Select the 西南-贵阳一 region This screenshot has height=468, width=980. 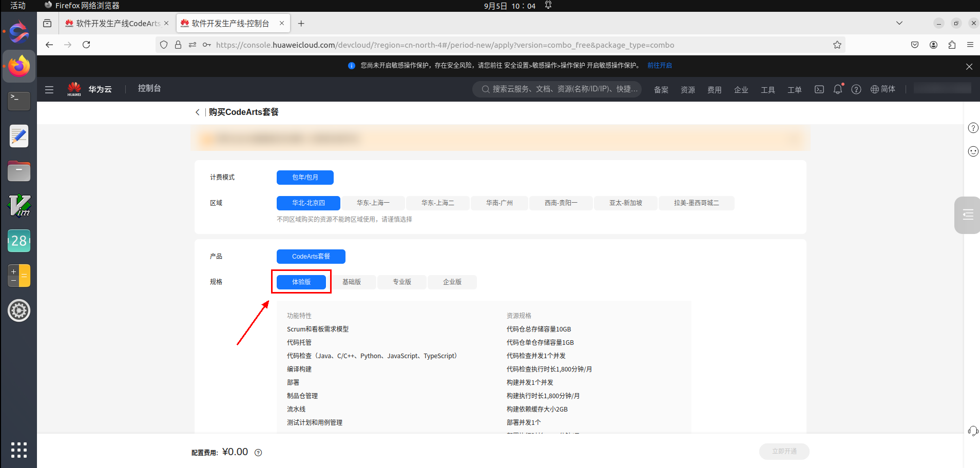click(x=561, y=203)
